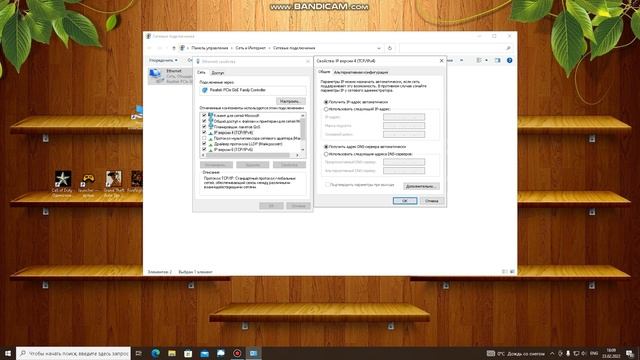Open Bandicam recorder taskbar icon
This screenshot has width=640, height=360.
pyautogui.click(x=237, y=353)
